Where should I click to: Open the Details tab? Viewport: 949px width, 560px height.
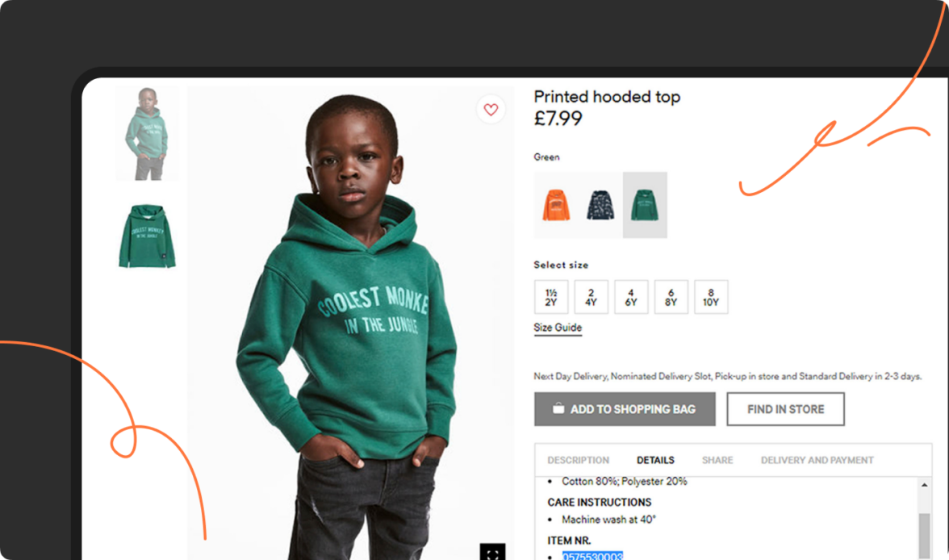click(x=655, y=460)
